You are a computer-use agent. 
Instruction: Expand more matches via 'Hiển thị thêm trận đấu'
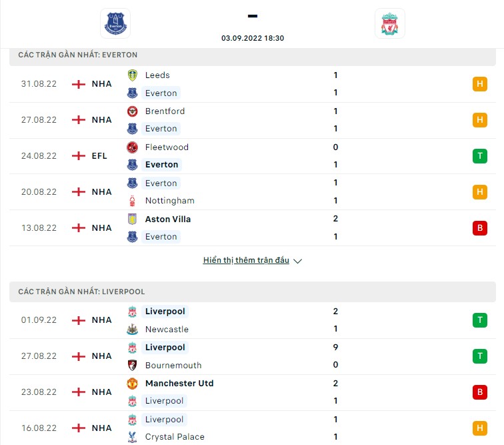coord(246,260)
